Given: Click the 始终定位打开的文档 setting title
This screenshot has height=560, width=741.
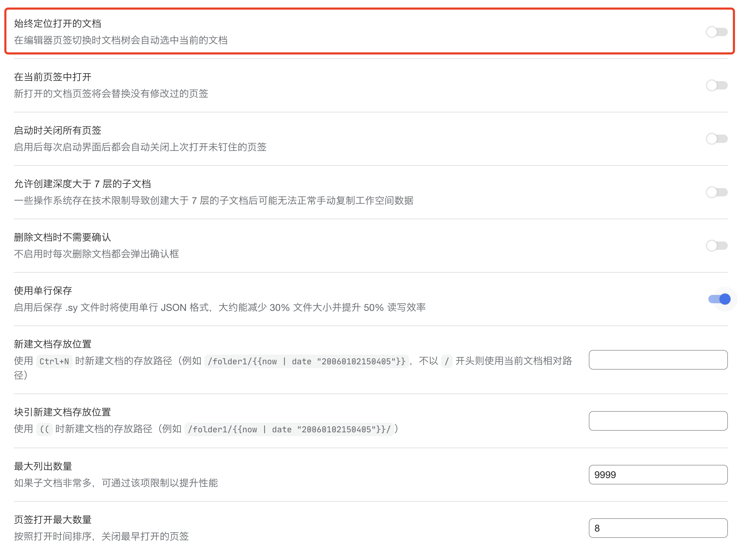Looking at the screenshot, I should (58, 24).
